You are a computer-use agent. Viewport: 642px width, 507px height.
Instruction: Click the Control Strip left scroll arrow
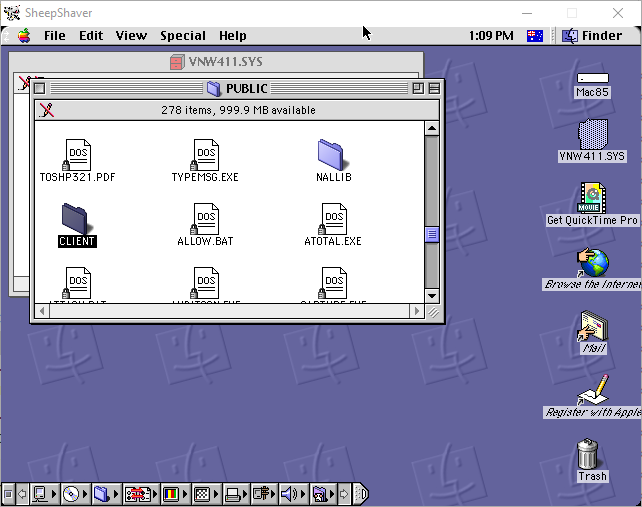click(x=23, y=494)
